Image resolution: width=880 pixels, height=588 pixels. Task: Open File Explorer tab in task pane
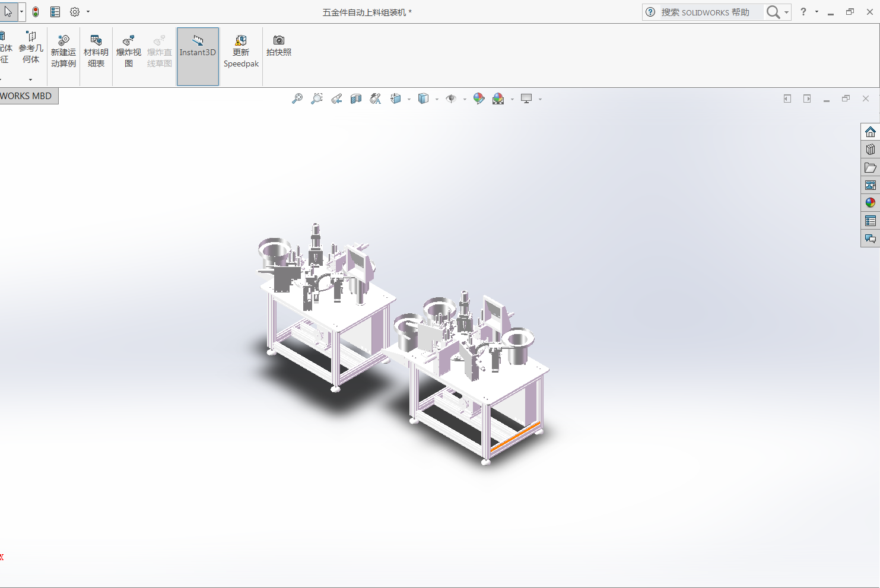click(x=870, y=167)
